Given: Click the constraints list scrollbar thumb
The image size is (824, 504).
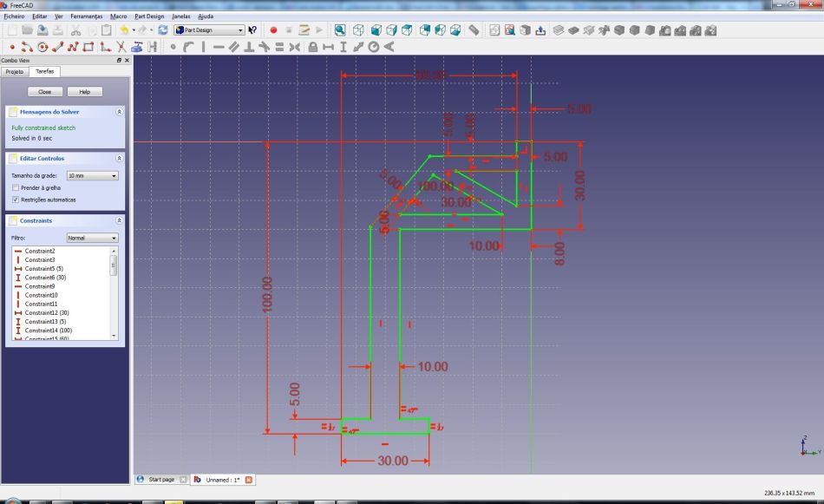Looking at the screenshot, I should tap(114, 265).
